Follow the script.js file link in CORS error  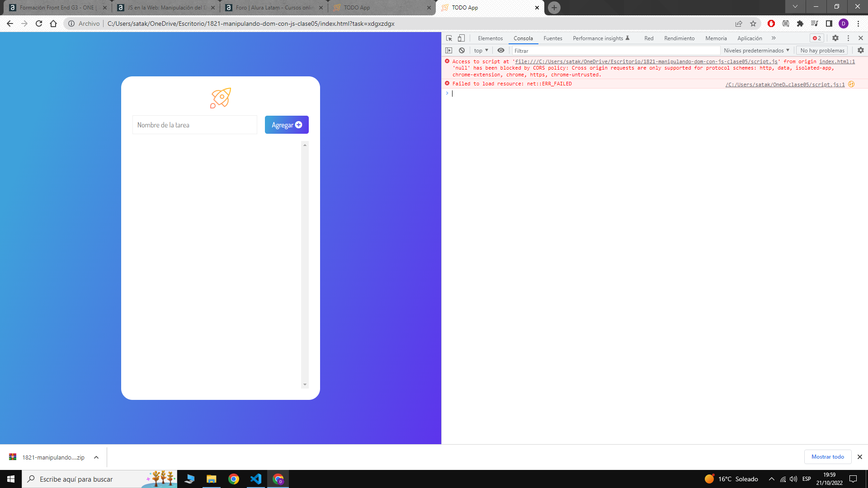point(646,61)
